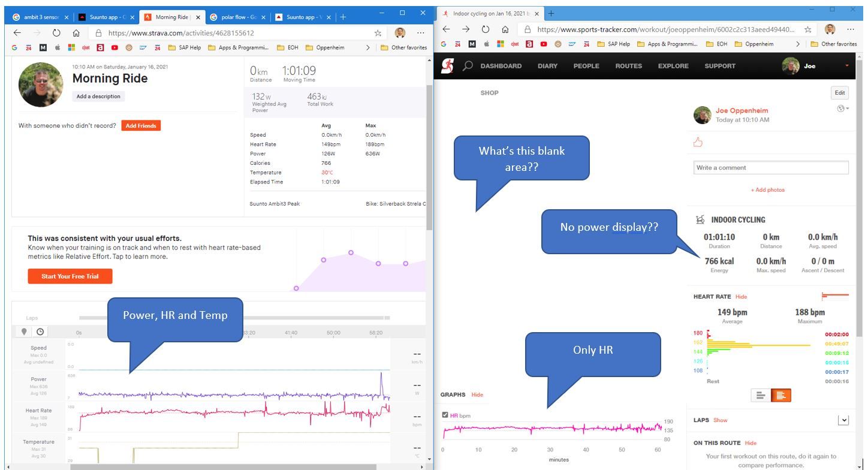Switch heart rate chart to simple bars view
The image size is (868, 470).
pyautogui.click(x=760, y=396)
